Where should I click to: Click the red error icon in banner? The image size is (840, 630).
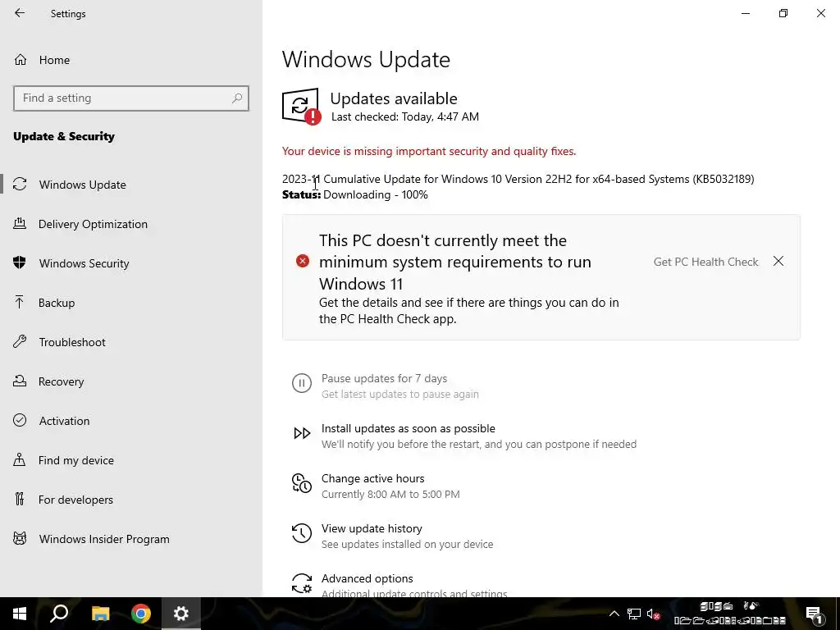[303, 261]
